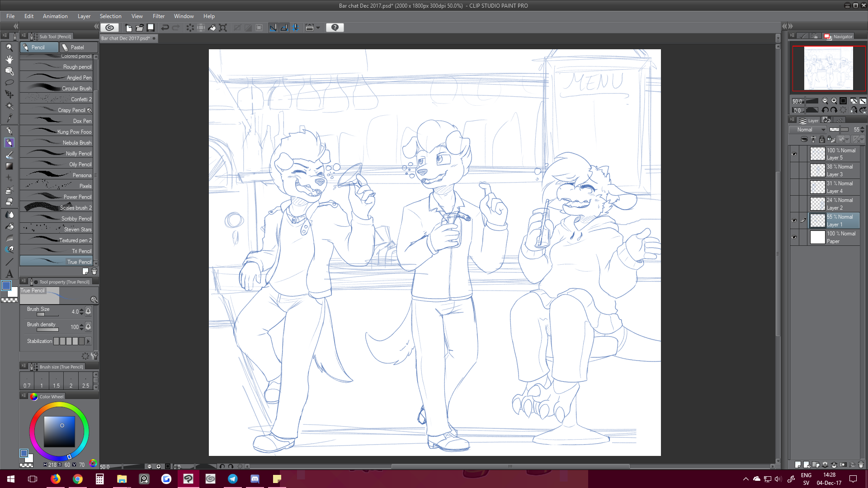Show Layer 3 by toggling its visibility
The height and width of the screenshot is (488, 868).
[794, 170]
